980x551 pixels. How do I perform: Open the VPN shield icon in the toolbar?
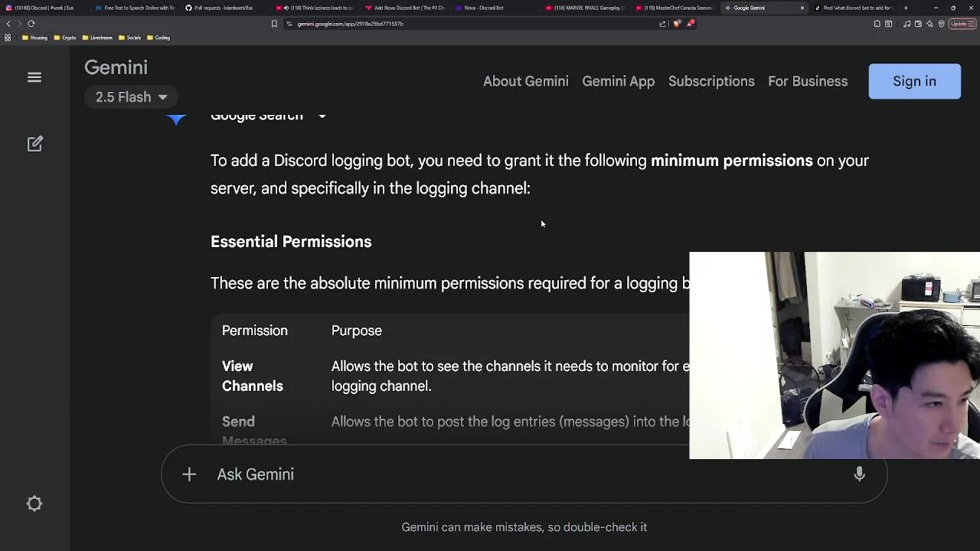941,24
